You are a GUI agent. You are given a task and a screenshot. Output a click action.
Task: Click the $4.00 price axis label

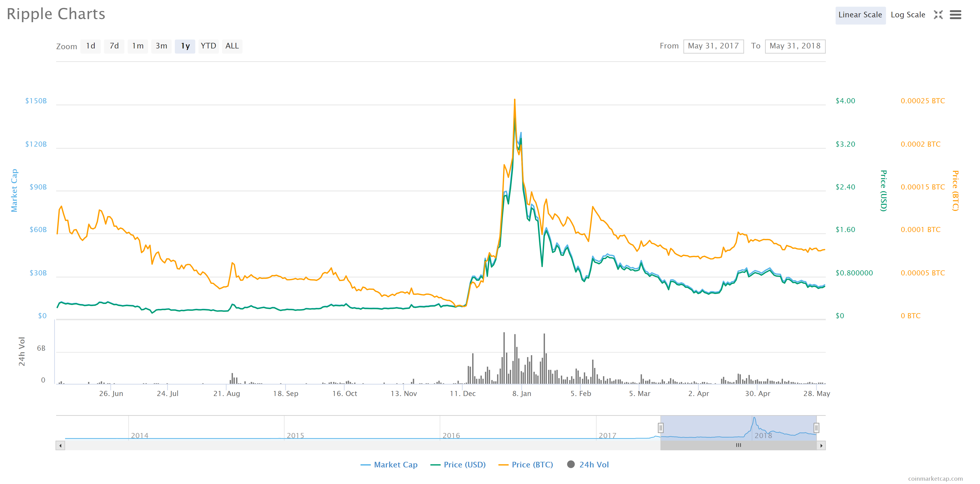point(845,101)
